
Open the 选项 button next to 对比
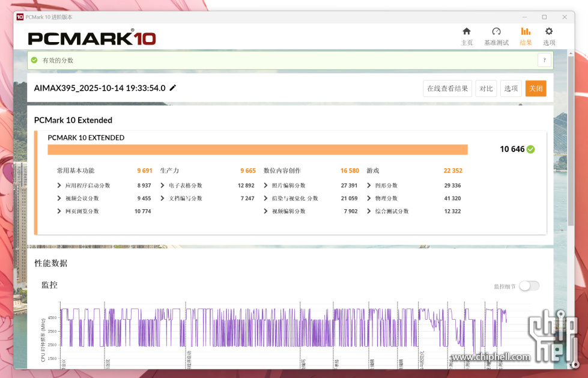[511, 88]
